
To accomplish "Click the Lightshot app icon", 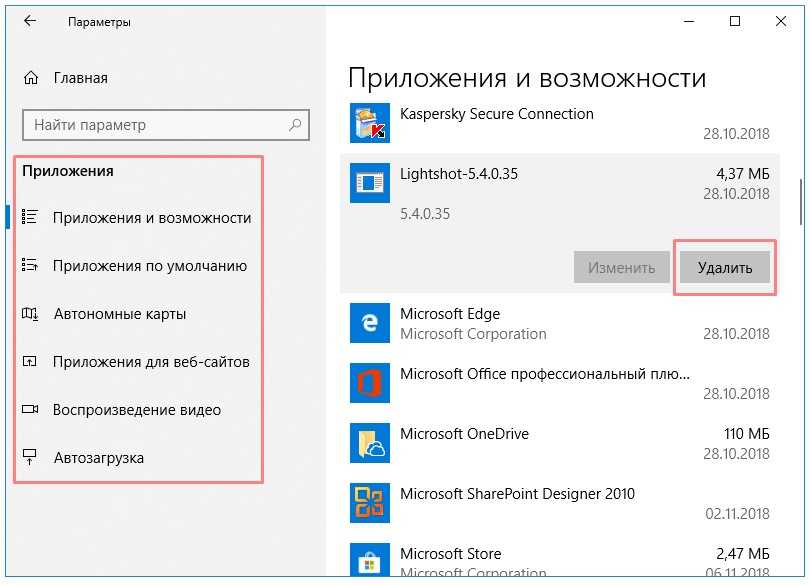I will 370,183.
